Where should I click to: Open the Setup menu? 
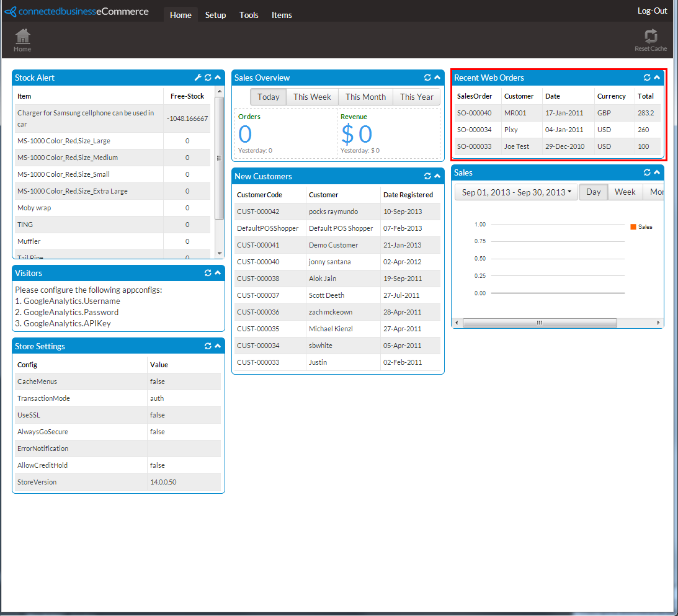click(215, 15)
